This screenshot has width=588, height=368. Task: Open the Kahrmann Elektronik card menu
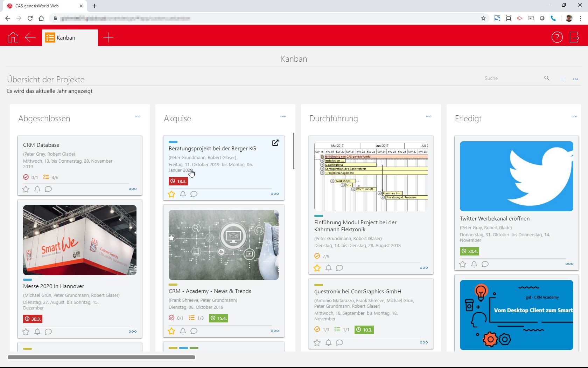(x=424, y=268)
